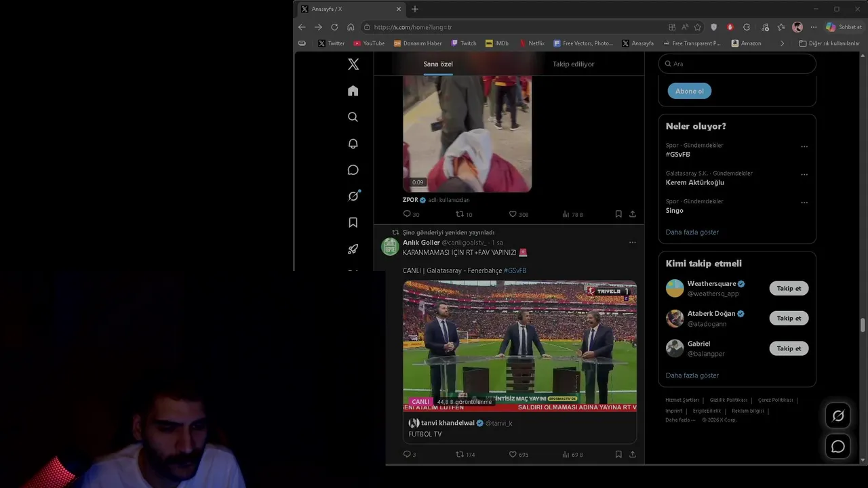
Task: Open more options for Singo trend
Action: pos(804,202)
